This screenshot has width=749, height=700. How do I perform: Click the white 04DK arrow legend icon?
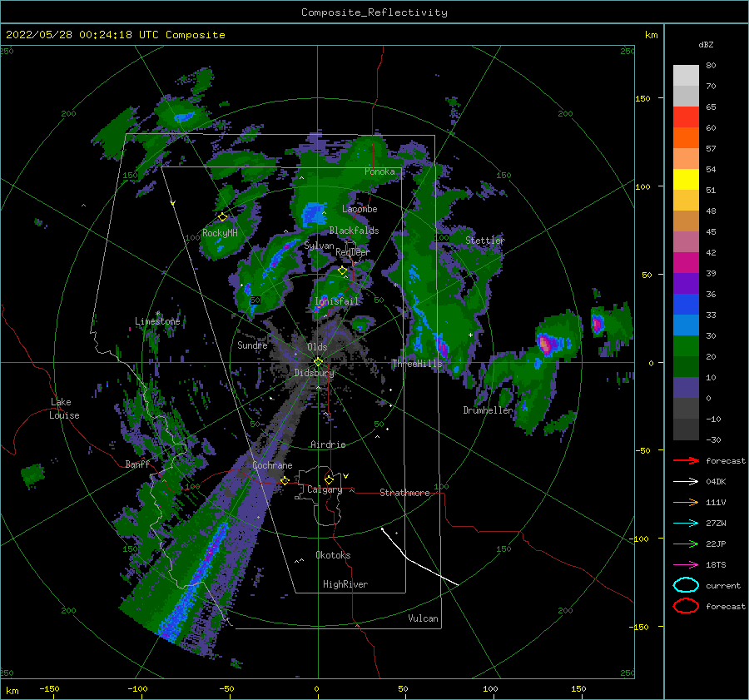click(686, 482)
